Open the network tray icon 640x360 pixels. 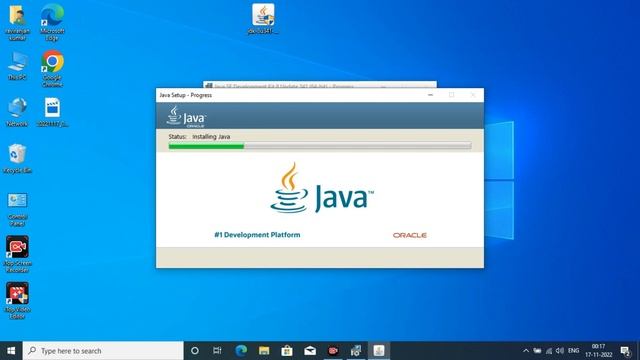click(x=549, y=351)
